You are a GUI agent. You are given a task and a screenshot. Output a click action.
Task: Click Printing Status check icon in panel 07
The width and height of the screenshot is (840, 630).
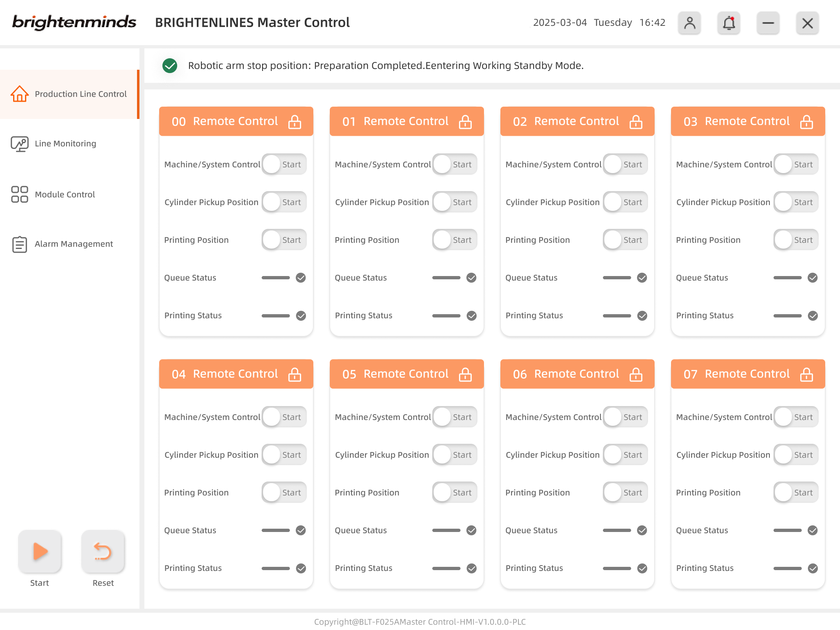coord(813,568)
